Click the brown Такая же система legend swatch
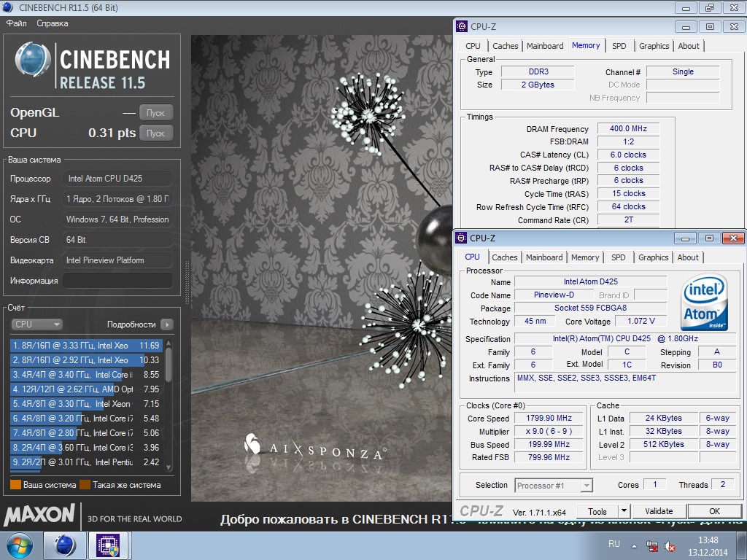The image size is (747, 560). 85,485
